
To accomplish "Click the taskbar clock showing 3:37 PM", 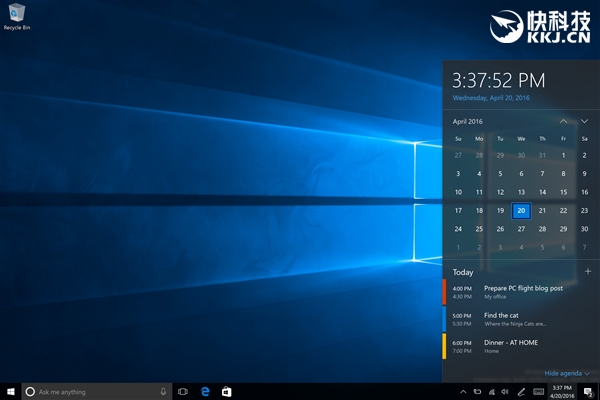I will point(562,391).
